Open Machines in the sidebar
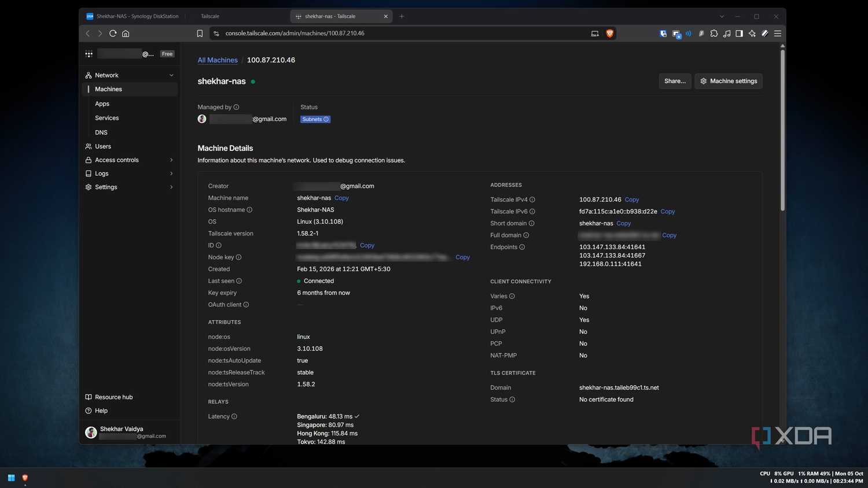 click(x=131, y=89)
